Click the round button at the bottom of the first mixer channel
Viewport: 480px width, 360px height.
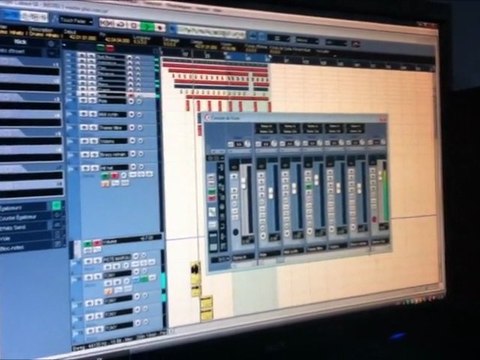pyautogui.click(x=236, y=232)
